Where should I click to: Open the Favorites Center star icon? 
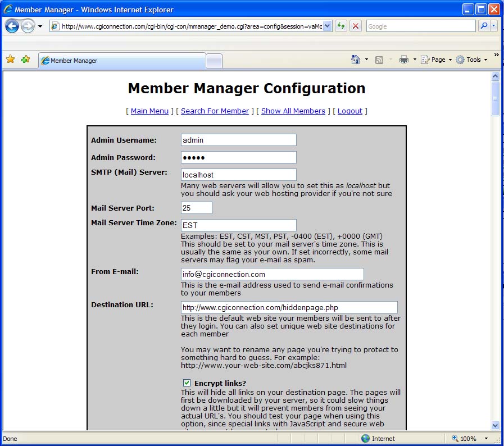point(10,60)
